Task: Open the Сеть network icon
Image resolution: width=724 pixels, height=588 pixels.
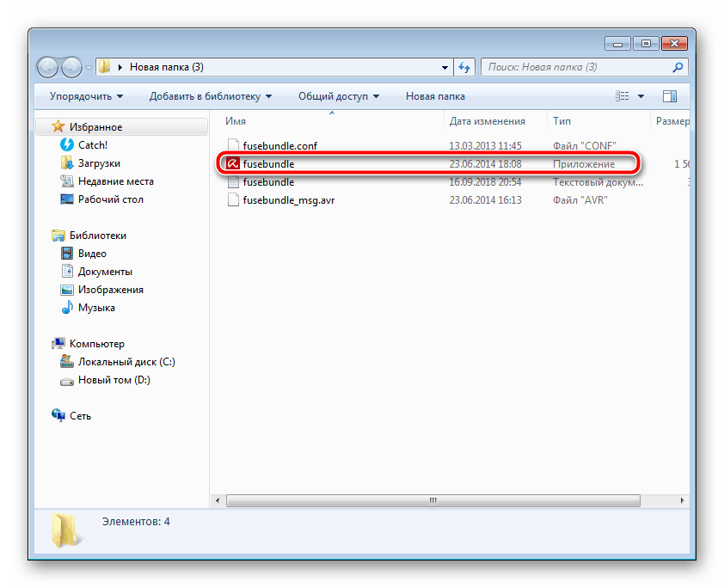Action: pyautogui.click(x=58, y=416)
